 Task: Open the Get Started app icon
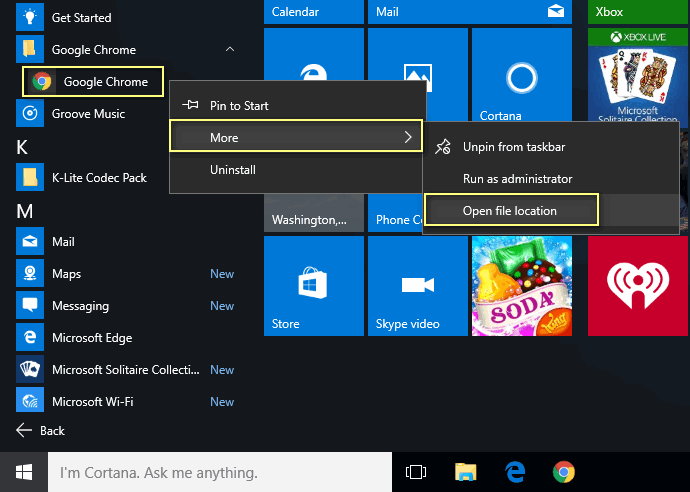coord(30,17)
